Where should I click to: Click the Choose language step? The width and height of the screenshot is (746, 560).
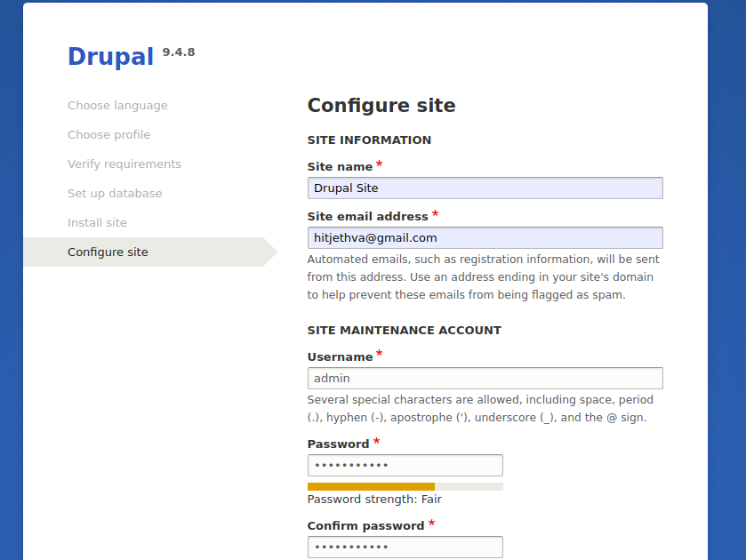pos(117,105)
